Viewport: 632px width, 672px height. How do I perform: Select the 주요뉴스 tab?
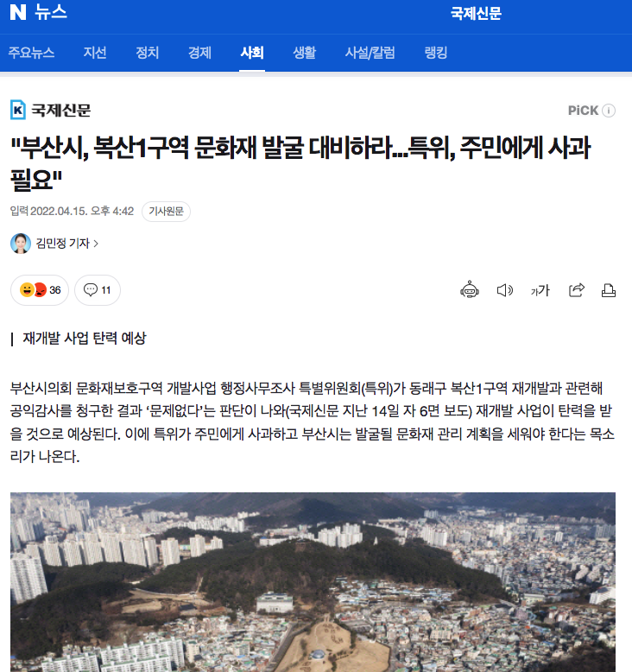pos(31,53)
